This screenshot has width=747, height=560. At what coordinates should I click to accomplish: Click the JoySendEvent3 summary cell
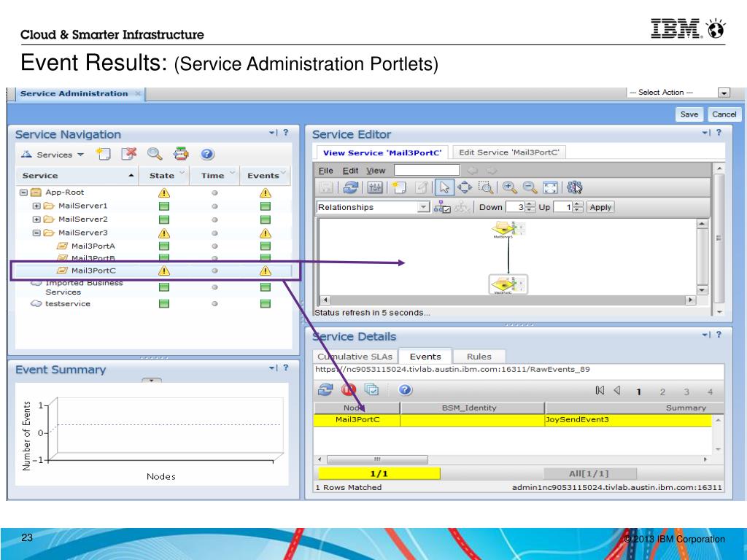pos(628,420)
